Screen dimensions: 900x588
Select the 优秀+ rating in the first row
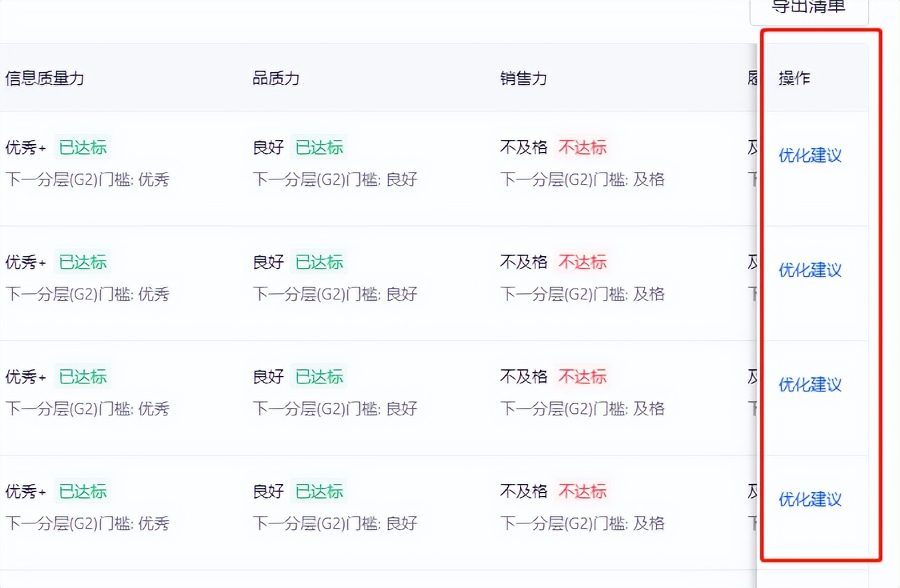coord(25,147)
